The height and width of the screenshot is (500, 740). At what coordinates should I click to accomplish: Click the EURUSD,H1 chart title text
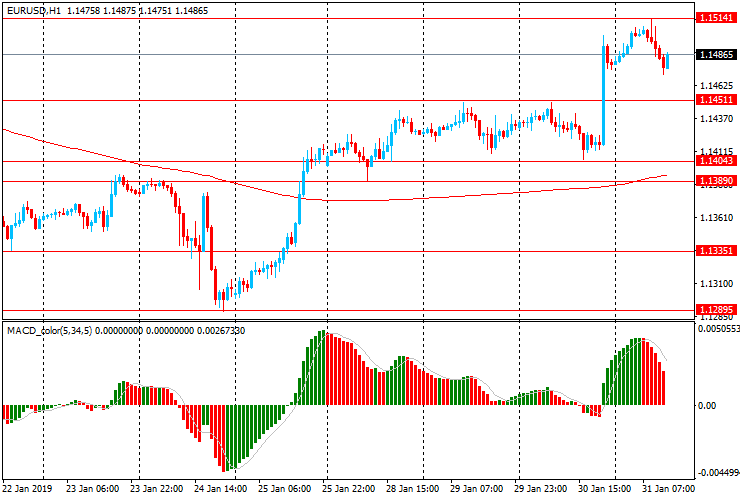pyautogui.click(x=36, y=8)
